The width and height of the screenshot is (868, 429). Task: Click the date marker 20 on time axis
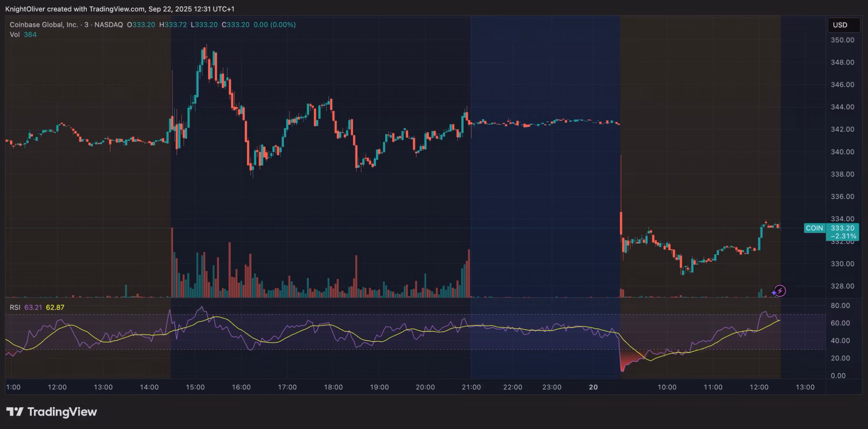click(593, 387)
